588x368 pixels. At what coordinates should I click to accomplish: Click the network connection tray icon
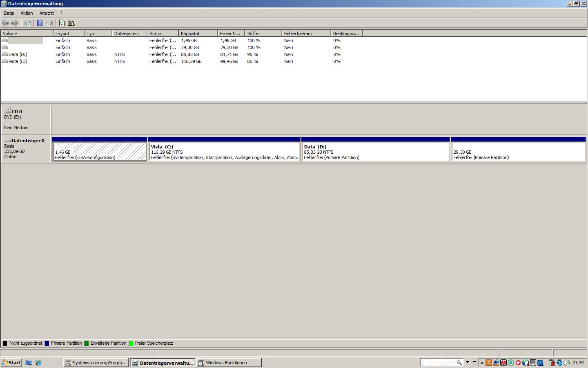pyautogui.click(x=559, y=363)
